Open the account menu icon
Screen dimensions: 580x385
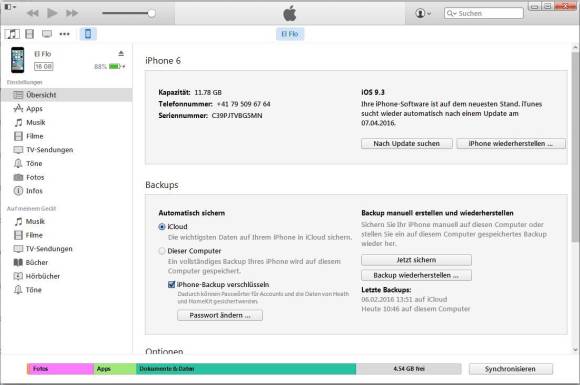coord(422,13)
